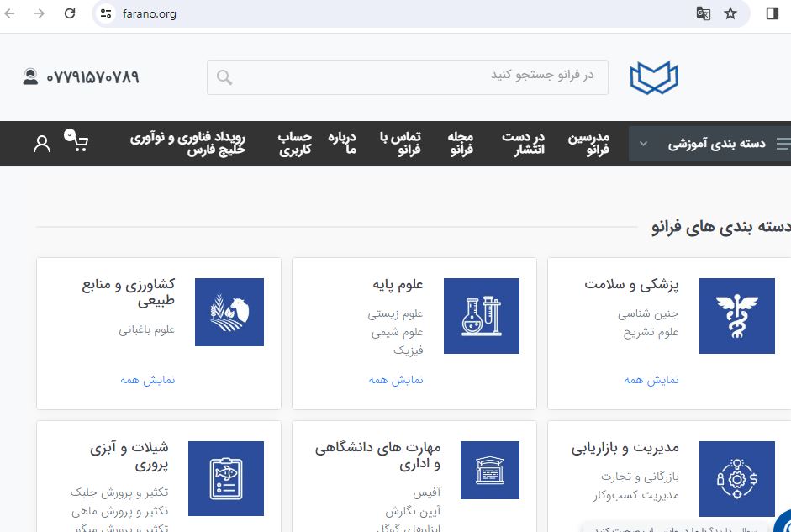Click the Farano book logo
Viewport: 791px width, 532px height.
[x=654, y=77]
